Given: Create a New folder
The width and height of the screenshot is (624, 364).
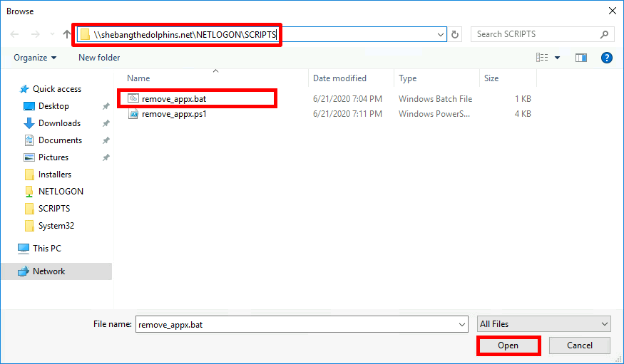Looking at the screenshot, I should [x=99, y=58].
